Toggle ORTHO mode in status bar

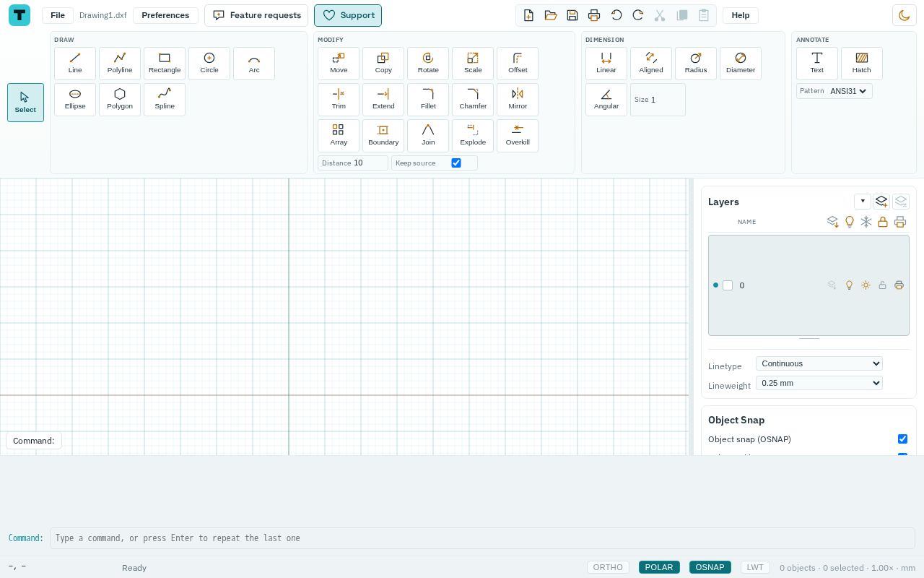click(x=608, y=567)
